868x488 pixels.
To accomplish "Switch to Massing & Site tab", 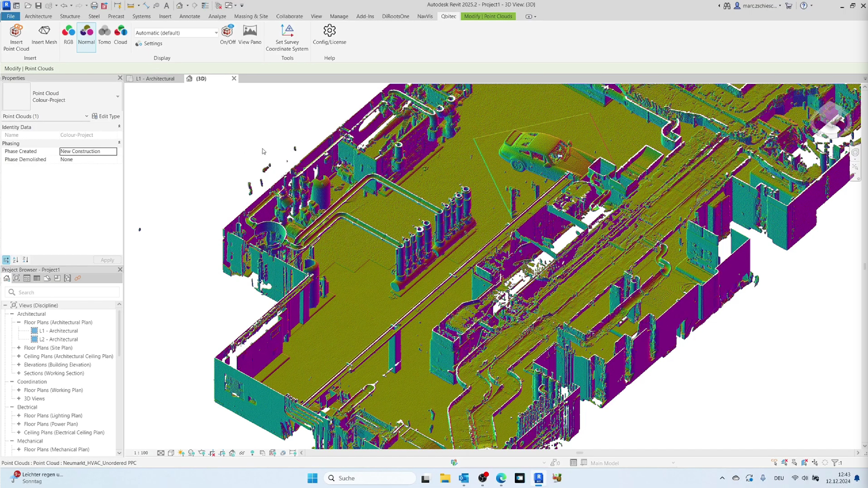I will [251, 16].
